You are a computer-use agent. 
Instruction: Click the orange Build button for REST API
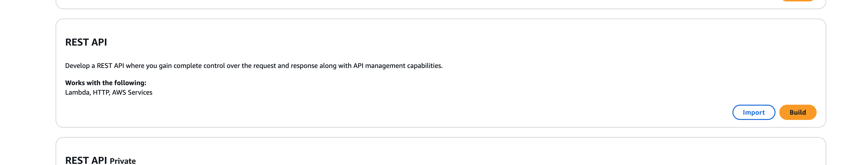797,112
